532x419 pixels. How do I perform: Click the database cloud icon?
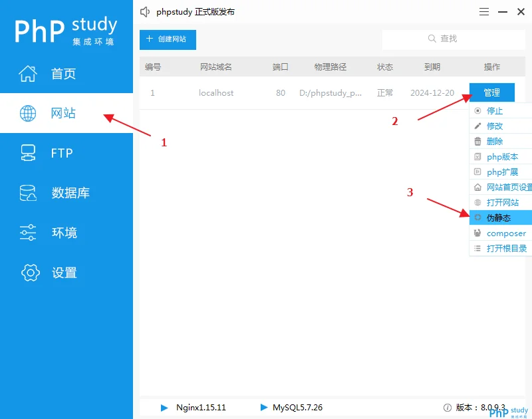pos(28,193)
